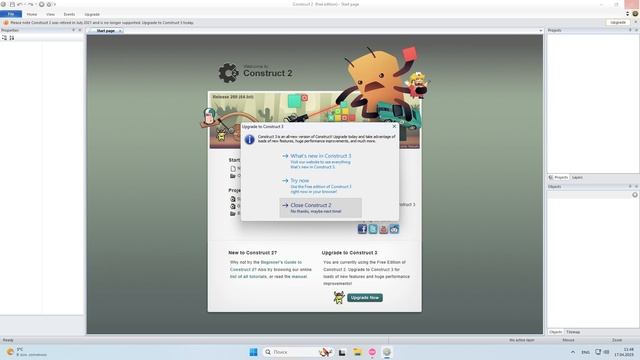Click the mascot icon beside Upgrade Now

[339, 297]
